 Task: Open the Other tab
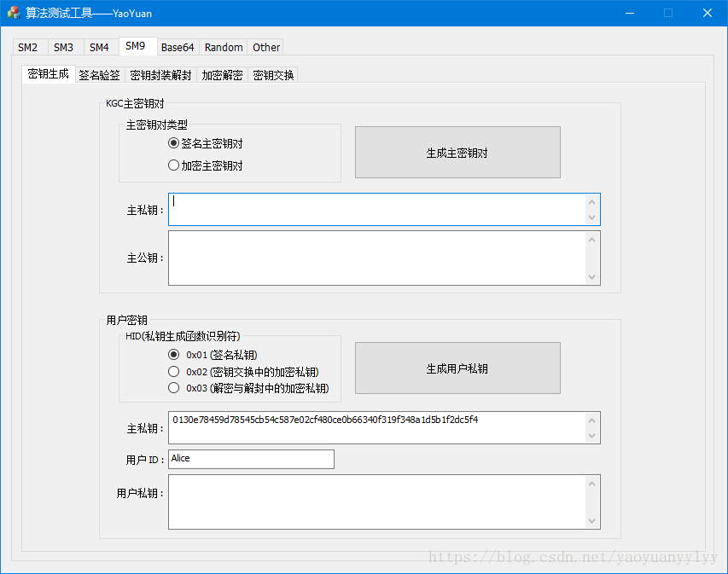(266, 47)
